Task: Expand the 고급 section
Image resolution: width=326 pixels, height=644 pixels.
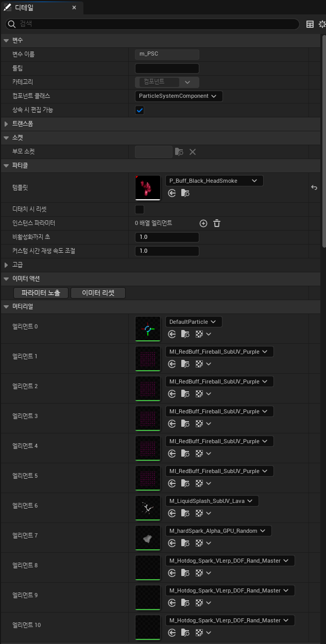Action: [x=6, y=265]
